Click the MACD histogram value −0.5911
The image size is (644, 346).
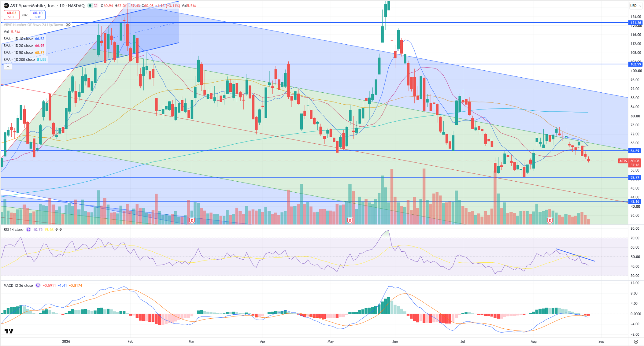tap(50, 285)
